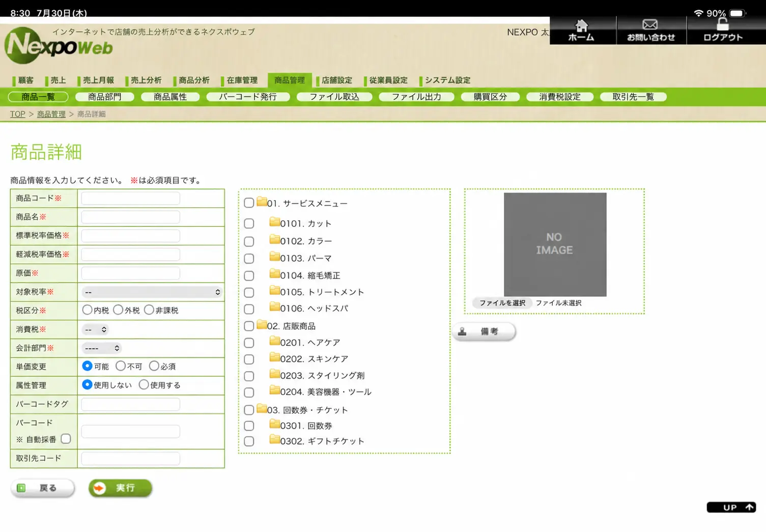Click the folder icon for 0102. カラー
Image resolution: width=766 pixels, height=532 pixels.
coord(274,239)
